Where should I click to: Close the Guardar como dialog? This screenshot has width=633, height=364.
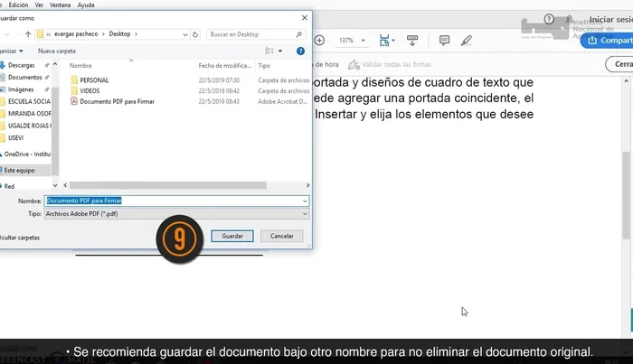pyautogui.click(x=305, y=18)
